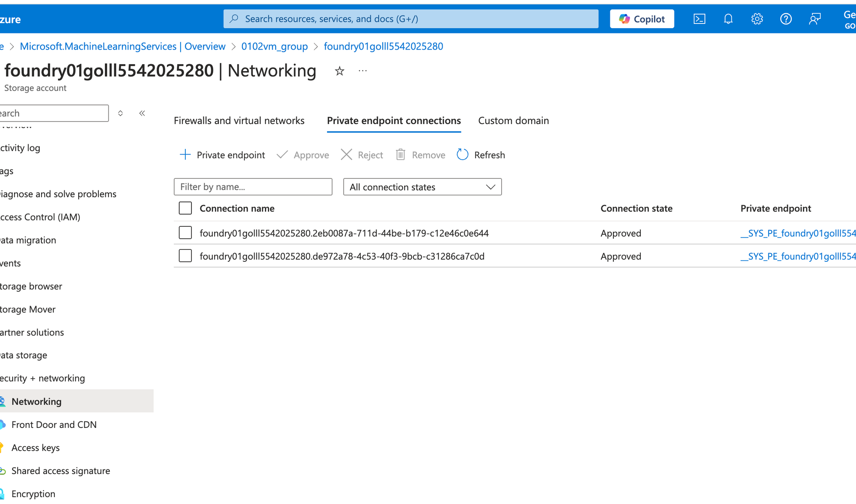The image size is (856, 504).
Task: Open the Copilot button
Action: coord(642,19)
